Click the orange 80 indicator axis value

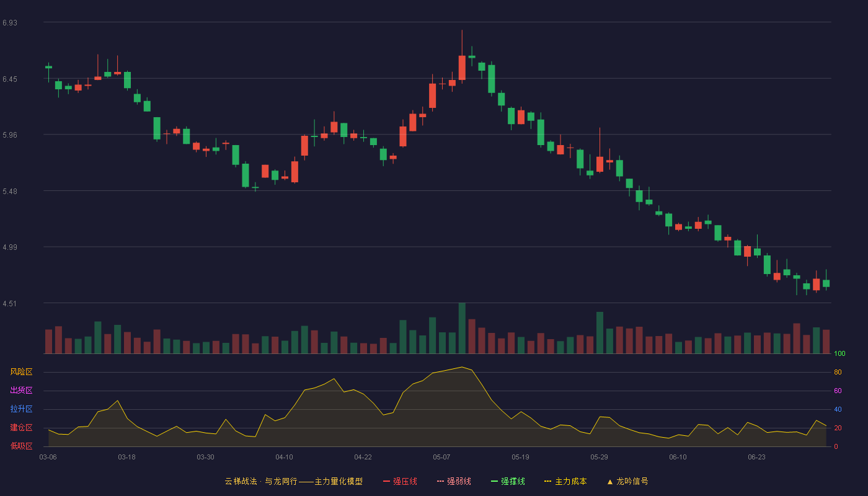click(838, 373)
